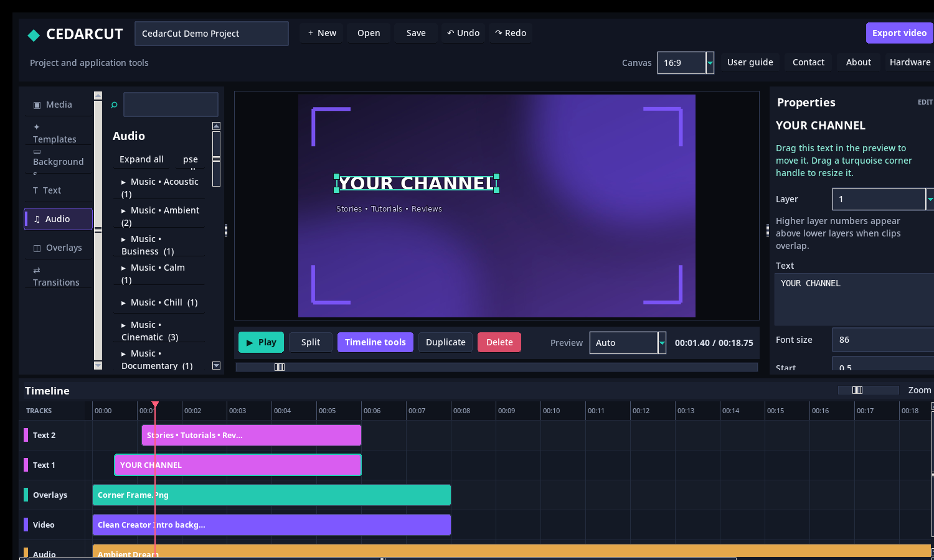The width and height of the screenshot is (934, 560).
Task: Undo the last action
Action: (463, 33)
